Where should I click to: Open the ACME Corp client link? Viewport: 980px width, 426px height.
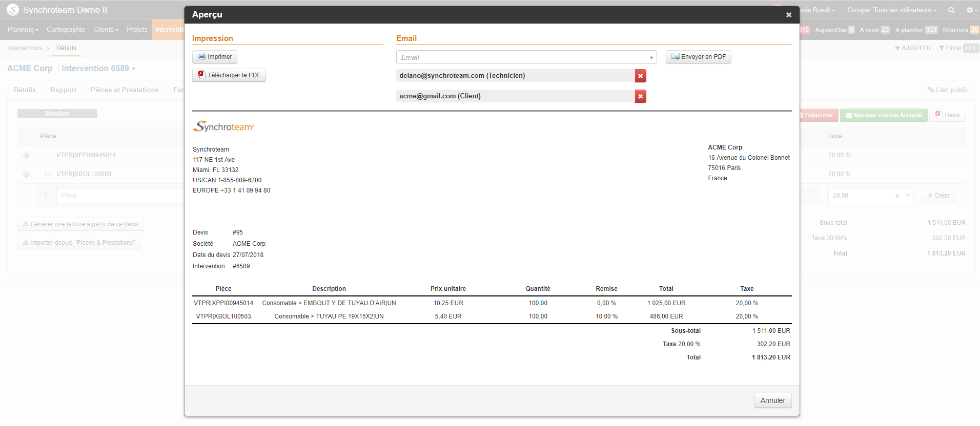(30, 69)
